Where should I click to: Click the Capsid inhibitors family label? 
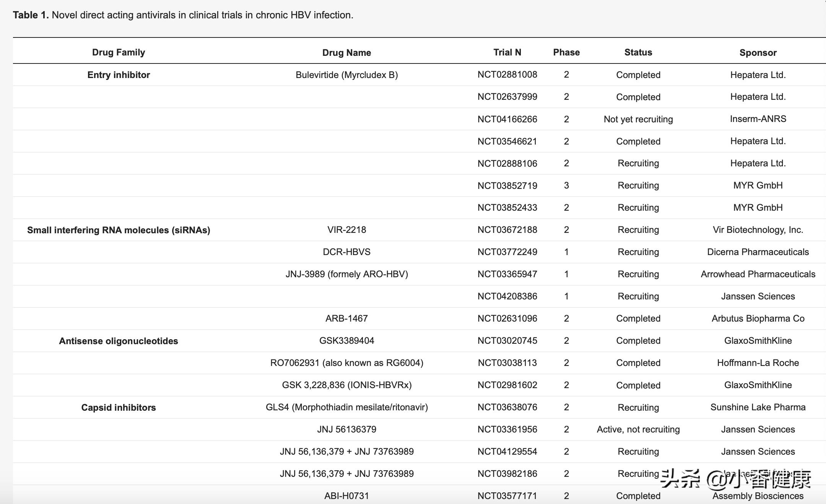[119, 408]
